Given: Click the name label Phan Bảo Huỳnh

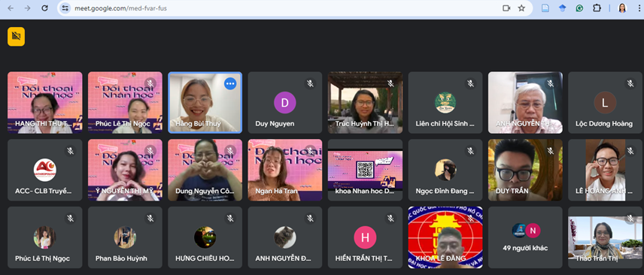Looking at the screenshot, I should (x=121, y=258).
